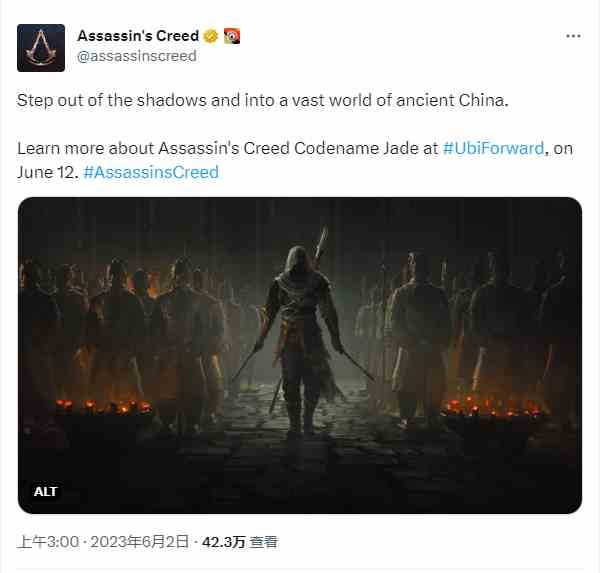Click the 查看 views label

(x=263, y=542)
